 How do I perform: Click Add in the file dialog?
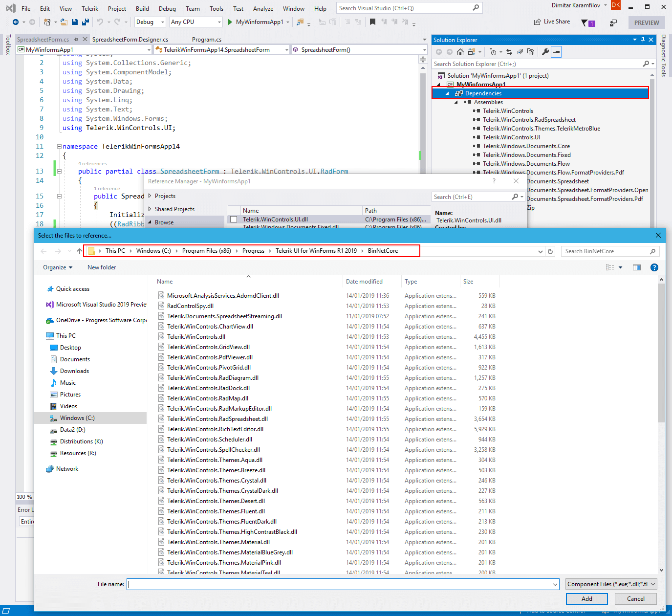587,599
